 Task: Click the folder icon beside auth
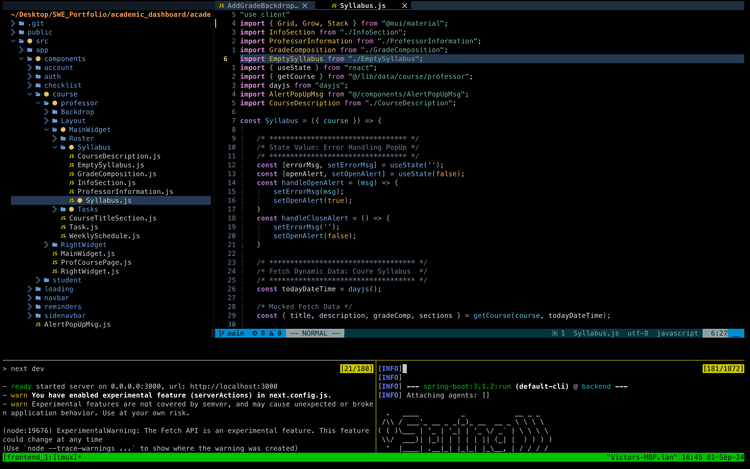[x=38, y=76]
